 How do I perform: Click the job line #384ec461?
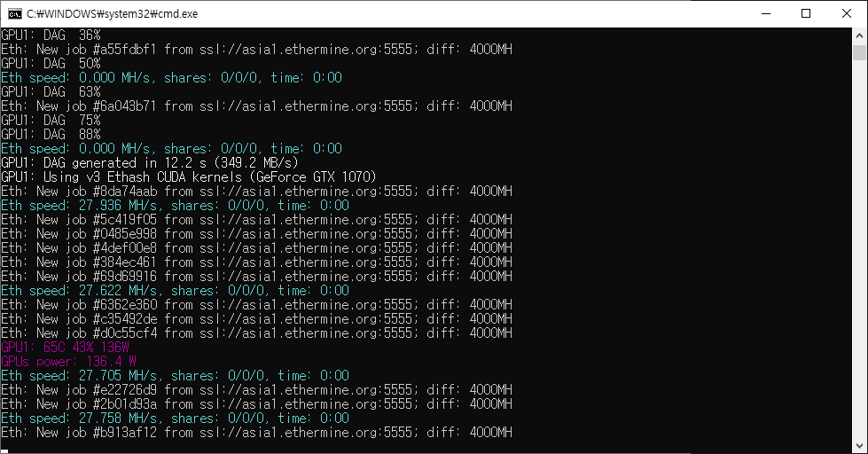[256, 262]
